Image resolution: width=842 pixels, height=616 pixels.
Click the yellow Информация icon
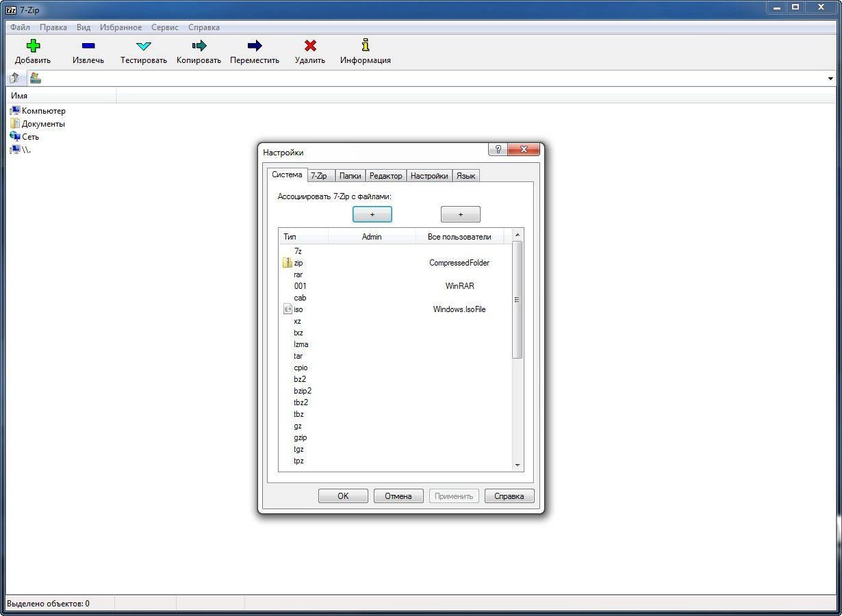coord(366,45)
